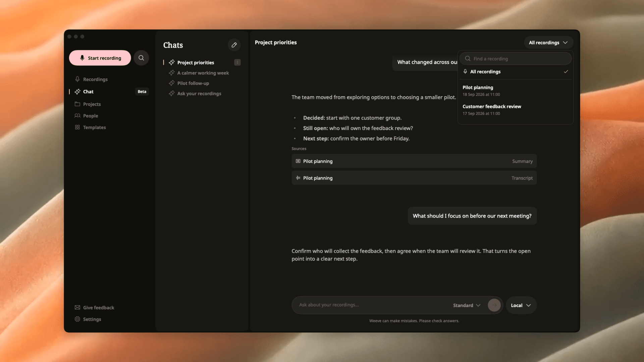Click the waveform icon in Pilot planning transcript
Viewport: 644px width, 362px height.
coord(298,178)
